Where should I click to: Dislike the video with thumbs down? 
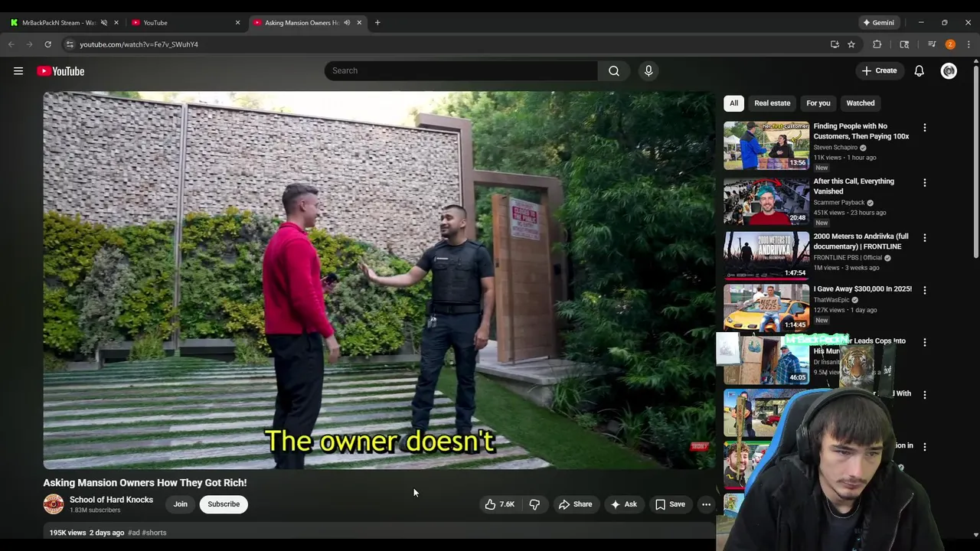pos(534,504)
